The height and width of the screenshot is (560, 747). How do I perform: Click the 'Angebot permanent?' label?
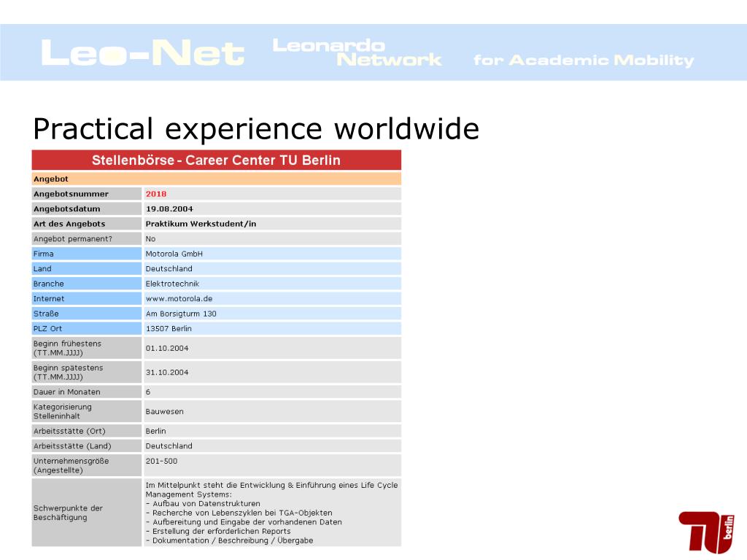[73, 239]
